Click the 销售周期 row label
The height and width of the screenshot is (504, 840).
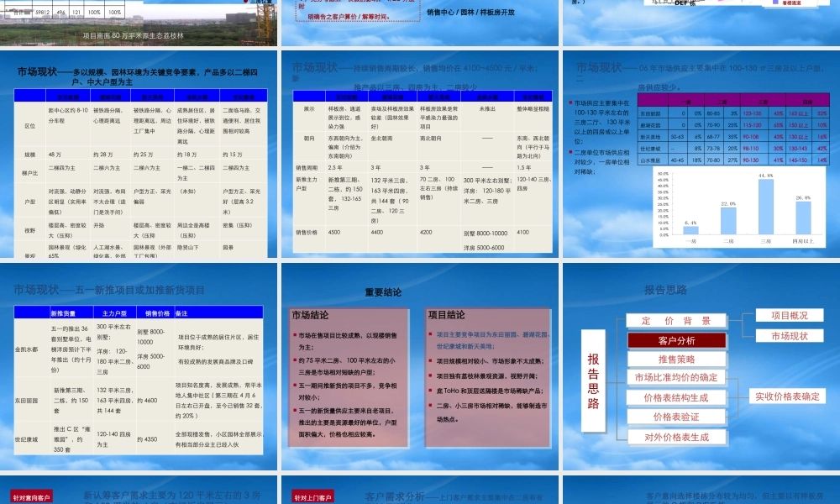307,168
